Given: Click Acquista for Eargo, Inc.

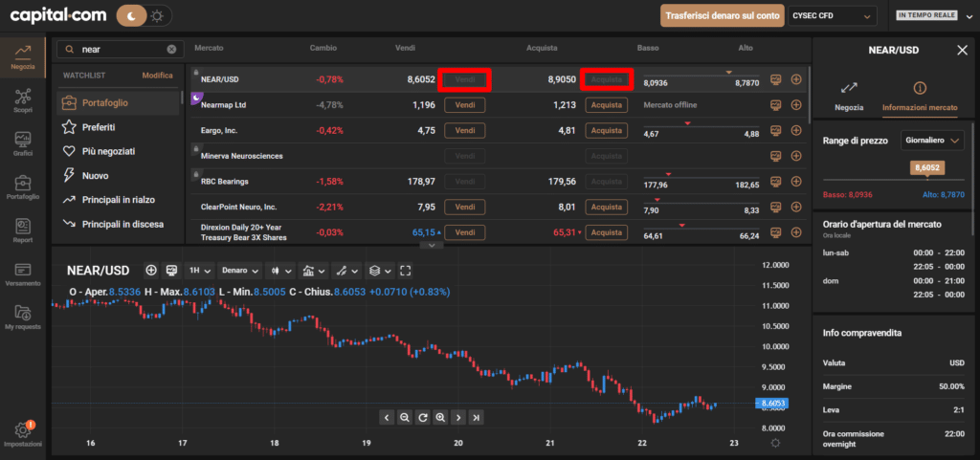Looking at the screenshot, I should (x=606, y=130).
